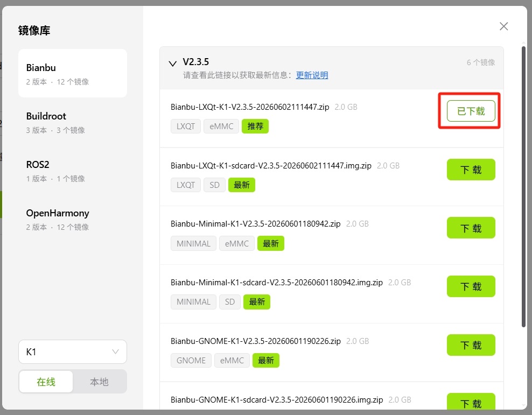Open the 更新说明 release notes link
This screenshot has width=532, height=415.
(312, 75)
